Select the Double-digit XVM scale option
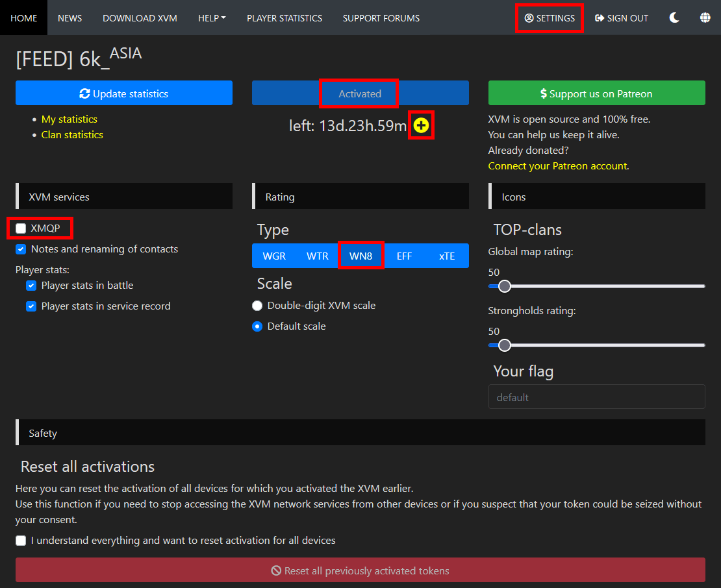This screenshot has height=588, width=721. [257, 305]
